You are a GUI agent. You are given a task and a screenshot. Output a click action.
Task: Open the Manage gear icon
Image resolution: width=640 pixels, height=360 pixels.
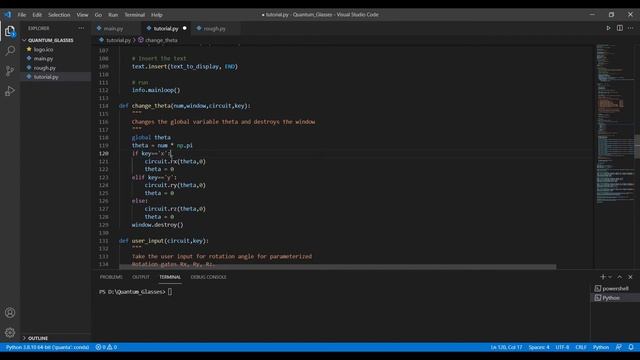point(10,333)
